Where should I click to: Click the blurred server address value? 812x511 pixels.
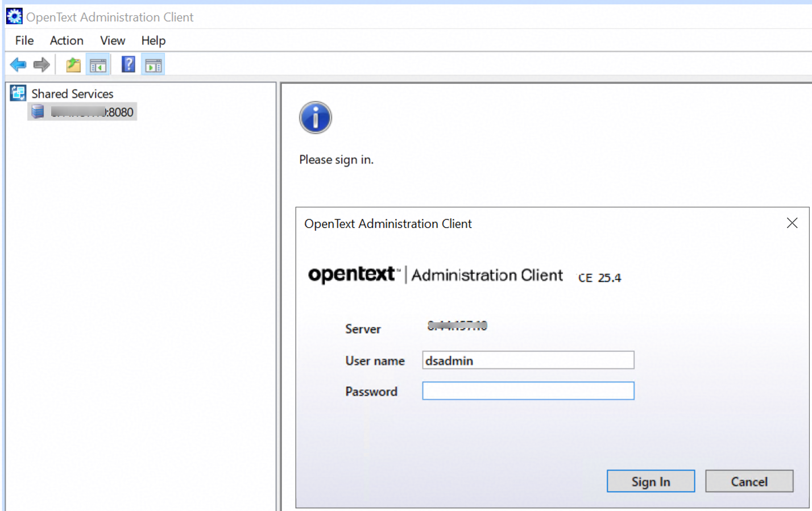(457, 326)
